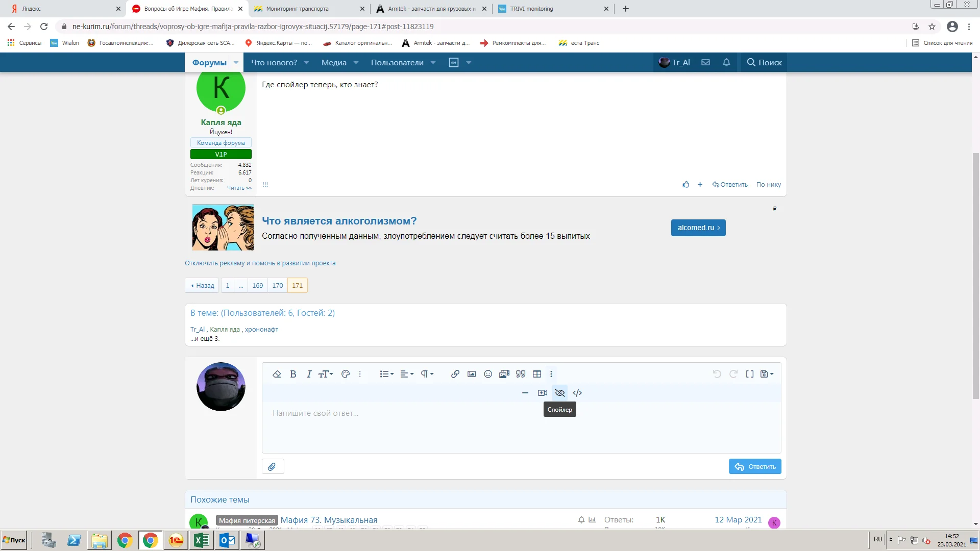
Task: Open the text color palette picker
Action: click(x=345, y=373)
